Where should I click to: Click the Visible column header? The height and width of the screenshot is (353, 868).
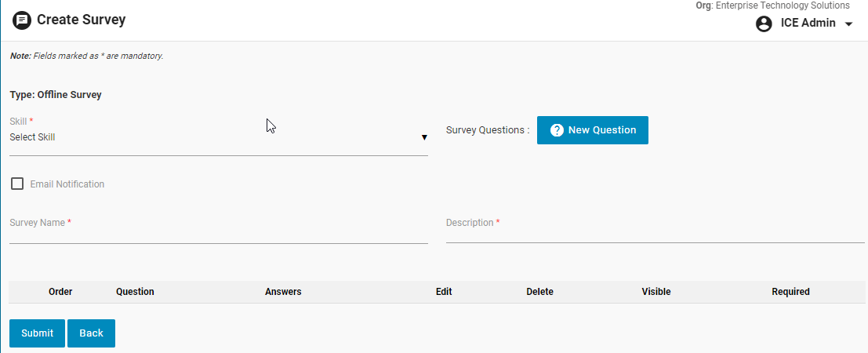[656, 292]
